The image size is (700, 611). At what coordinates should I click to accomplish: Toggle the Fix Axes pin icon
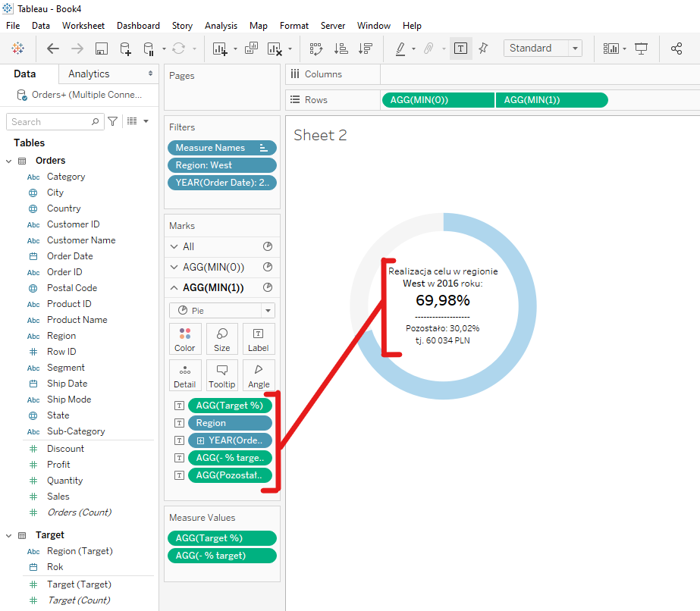click(483, 49)
